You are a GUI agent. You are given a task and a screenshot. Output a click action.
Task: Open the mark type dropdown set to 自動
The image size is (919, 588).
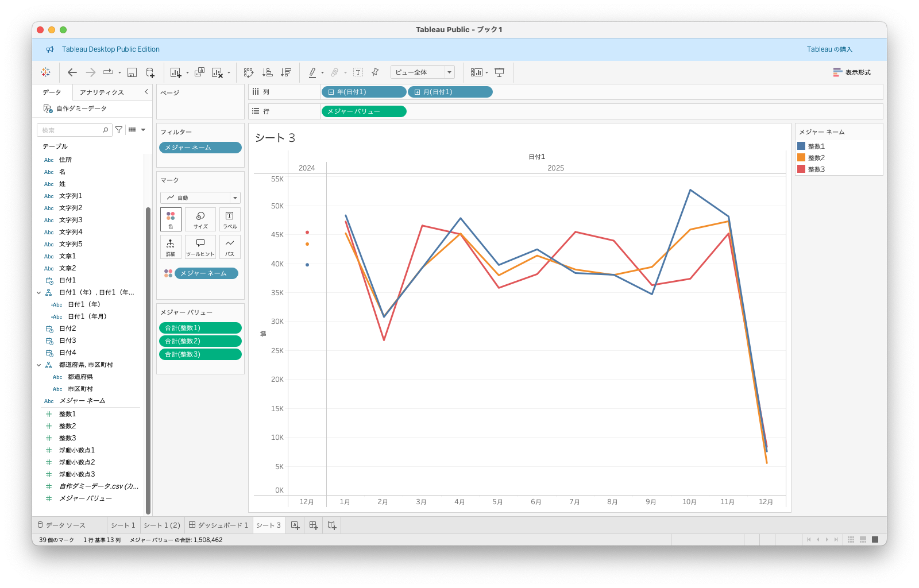click(x=200, y=198)
